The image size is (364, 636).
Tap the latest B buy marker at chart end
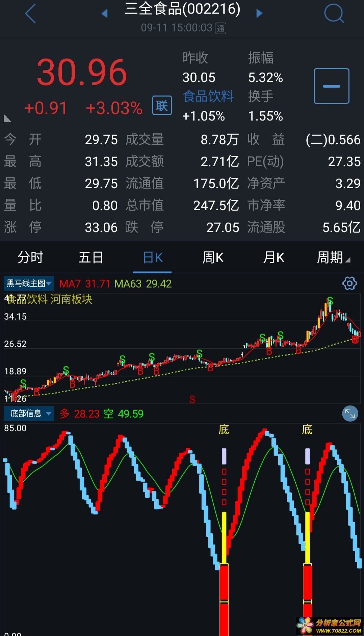pyautogui.click(x=355, y=340)
